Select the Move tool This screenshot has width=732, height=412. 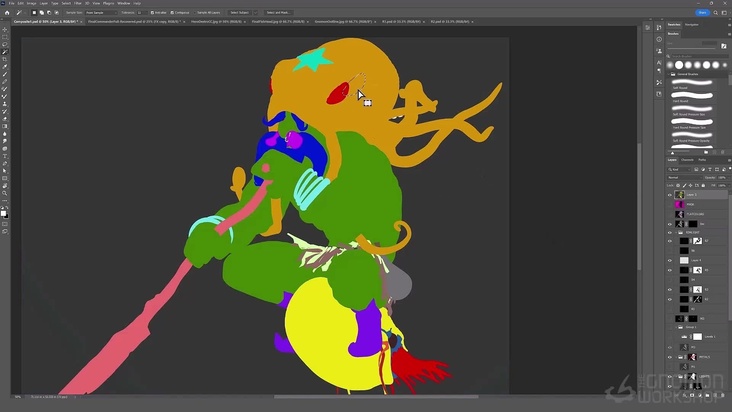5,29
